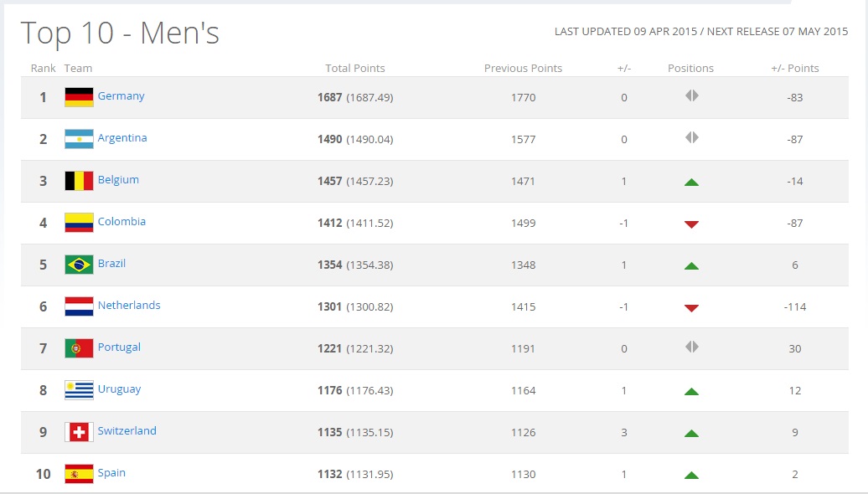Click Belgium's green up arrow
This screenshot has height=494, width=868.
coord(691,182)
